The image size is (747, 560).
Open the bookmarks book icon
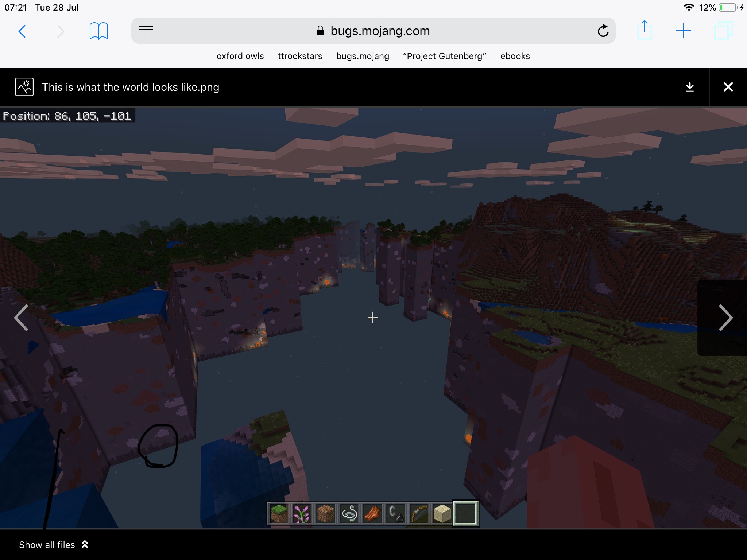point(98,31)
